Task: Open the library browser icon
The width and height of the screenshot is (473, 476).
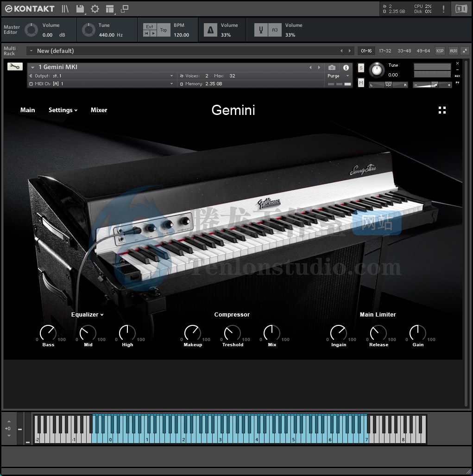Action: pyautogui.click(x=65, y=9)
